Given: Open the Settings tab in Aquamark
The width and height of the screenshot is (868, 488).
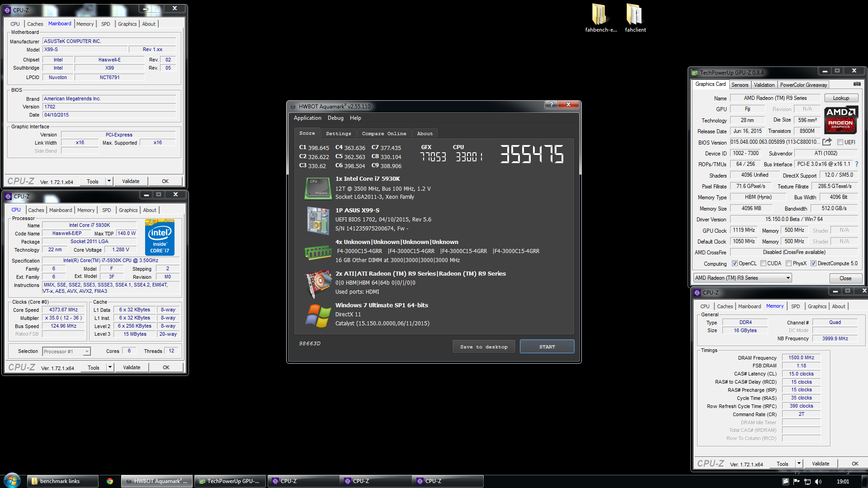Looking at the screenshot, I should click(x=338, y=133).
